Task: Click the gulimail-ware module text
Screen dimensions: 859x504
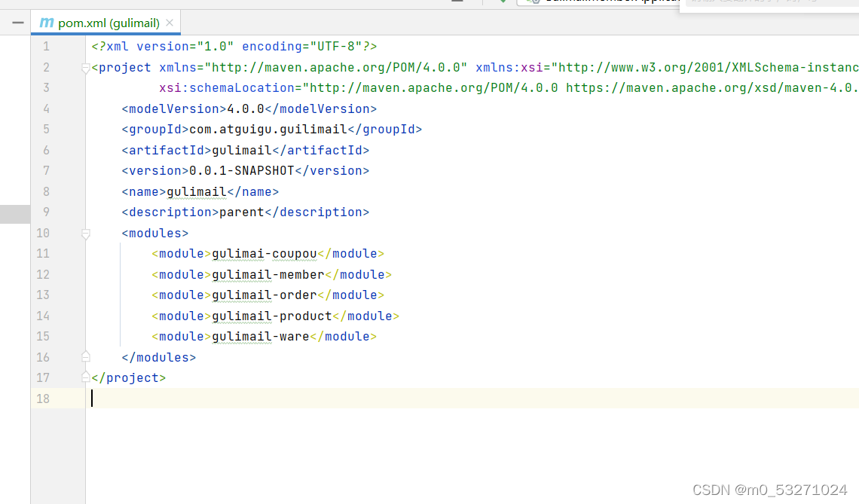Action: tap(261, 336)
